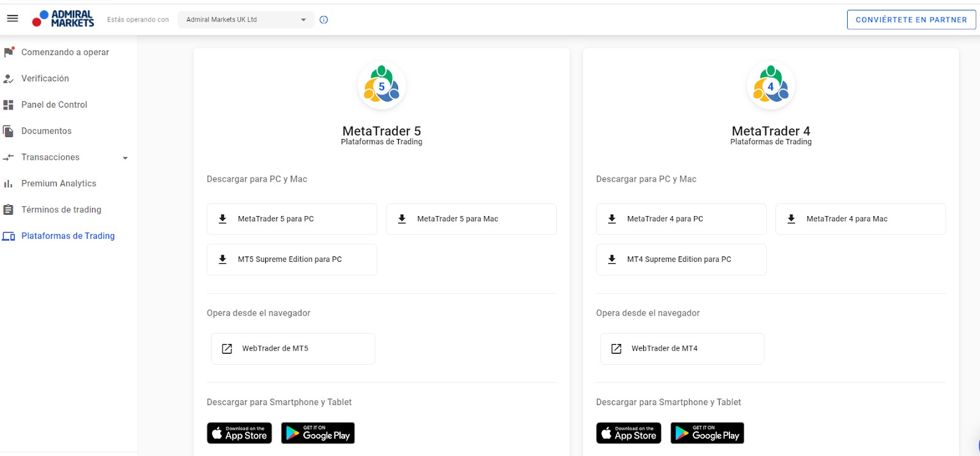This screenshot has height=456, width=980.
Task: Select Plataformas de Trading in sidebar
Action: coord(68,236)
